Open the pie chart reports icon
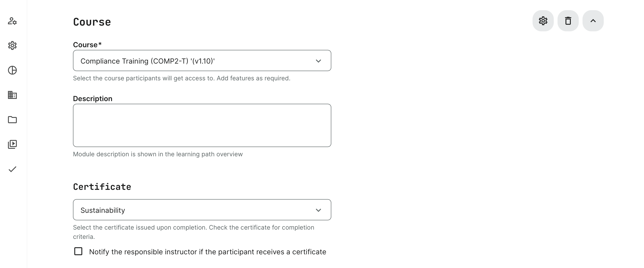This screenshot has width=644, height=268. click(12, 70)
